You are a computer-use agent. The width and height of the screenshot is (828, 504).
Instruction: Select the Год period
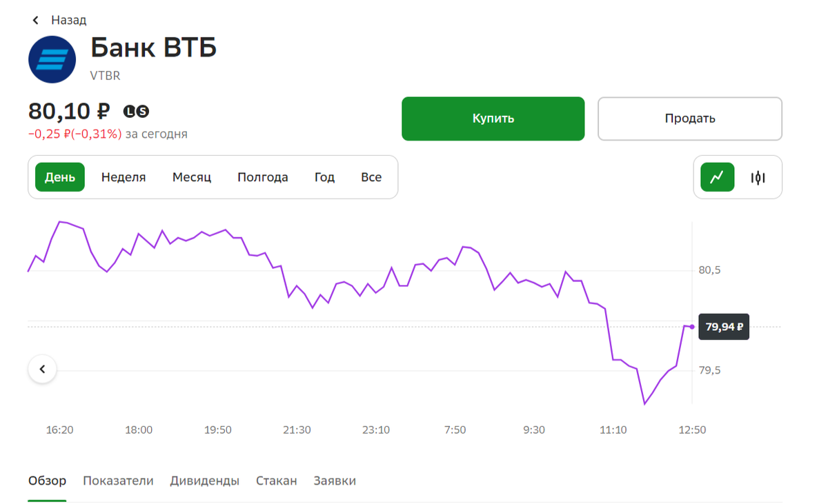click(324, 177)
